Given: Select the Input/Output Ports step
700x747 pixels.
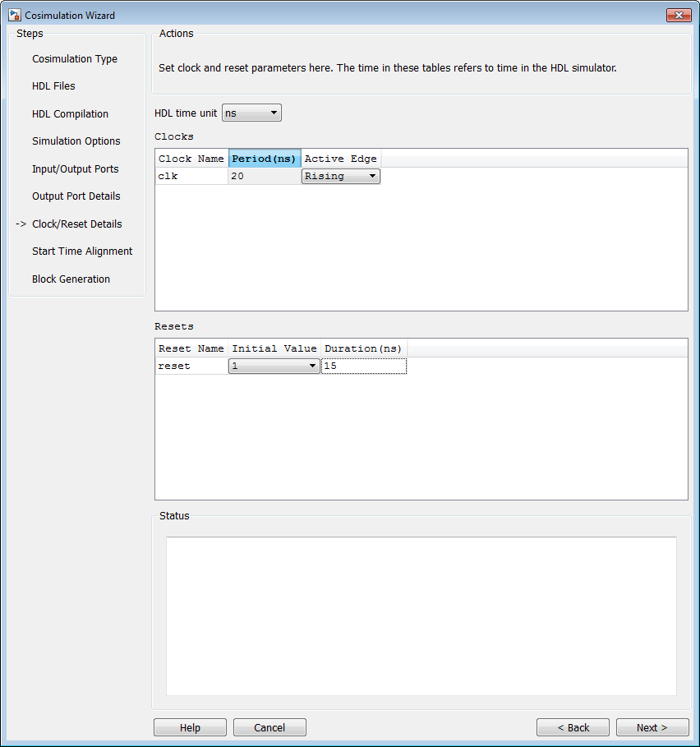Looking at the screenshot, I should (x=76, y=169).
